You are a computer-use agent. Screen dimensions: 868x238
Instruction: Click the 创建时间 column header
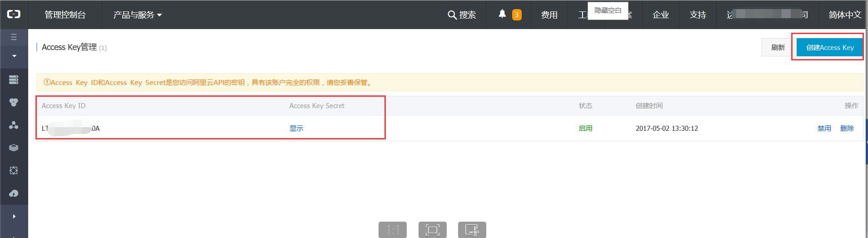click(x=649, y=106)
